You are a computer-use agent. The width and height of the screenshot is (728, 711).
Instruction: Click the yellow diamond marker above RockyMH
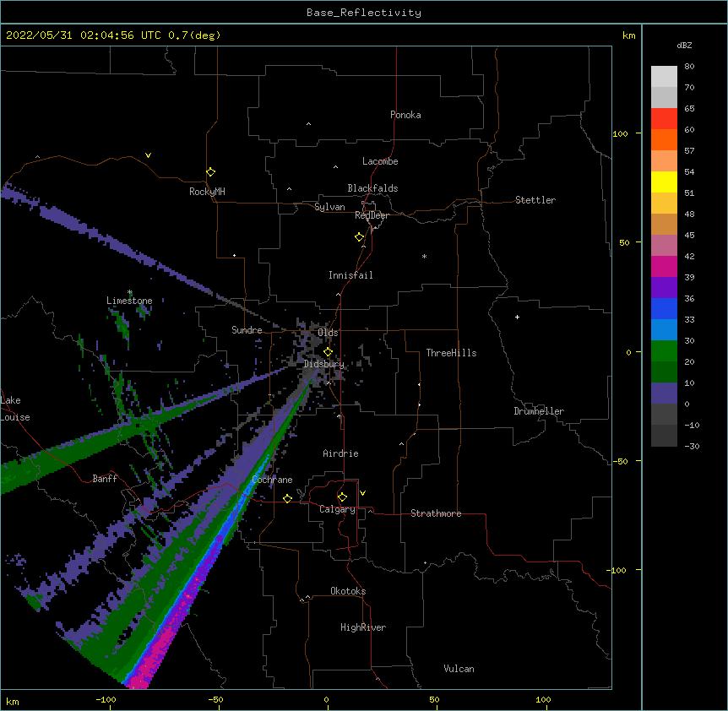211,172
